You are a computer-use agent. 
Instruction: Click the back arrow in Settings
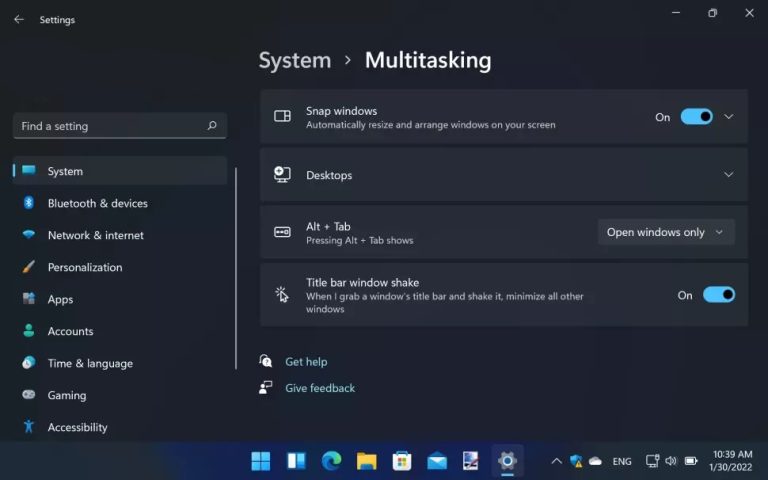[x=18, y=19]
